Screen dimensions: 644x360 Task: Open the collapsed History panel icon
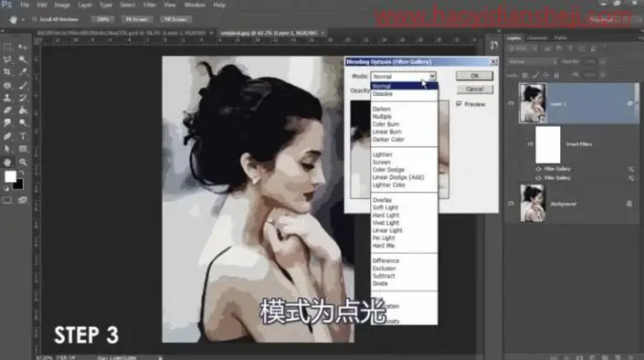pos(494,45)
